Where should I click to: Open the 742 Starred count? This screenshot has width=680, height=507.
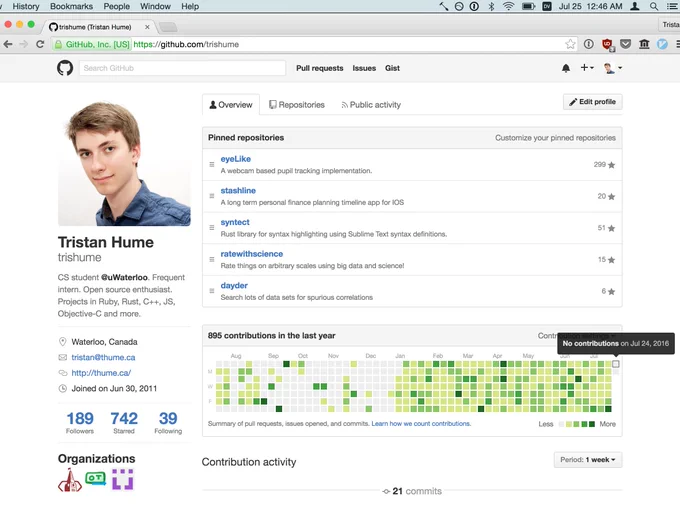tap(124, 422)
